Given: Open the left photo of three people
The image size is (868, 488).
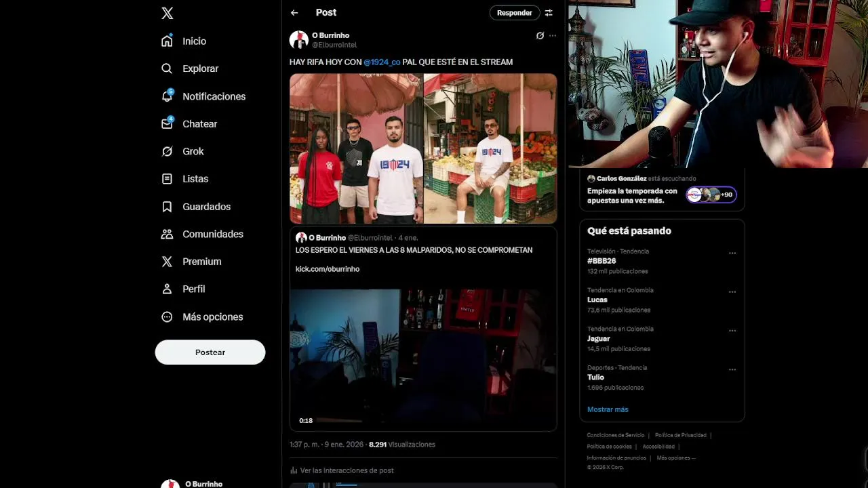Looking at the screenshot, I should click(x=356, y=148).
